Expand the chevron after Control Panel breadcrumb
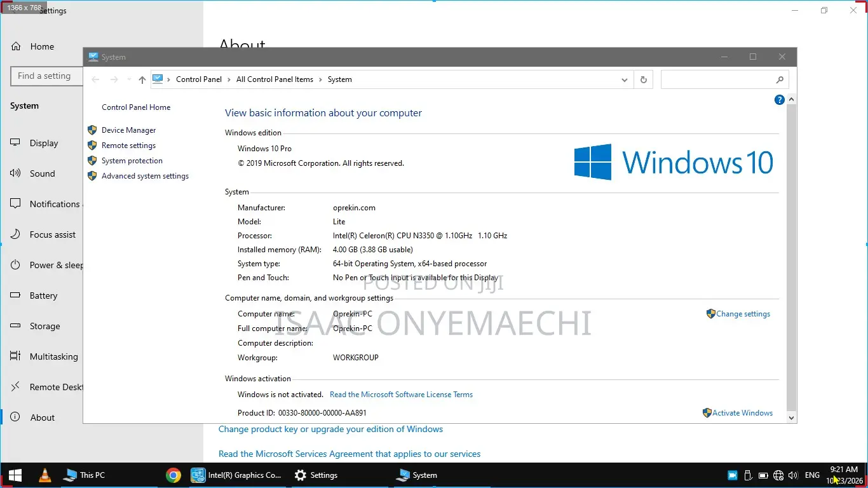 tap(229, 79)
